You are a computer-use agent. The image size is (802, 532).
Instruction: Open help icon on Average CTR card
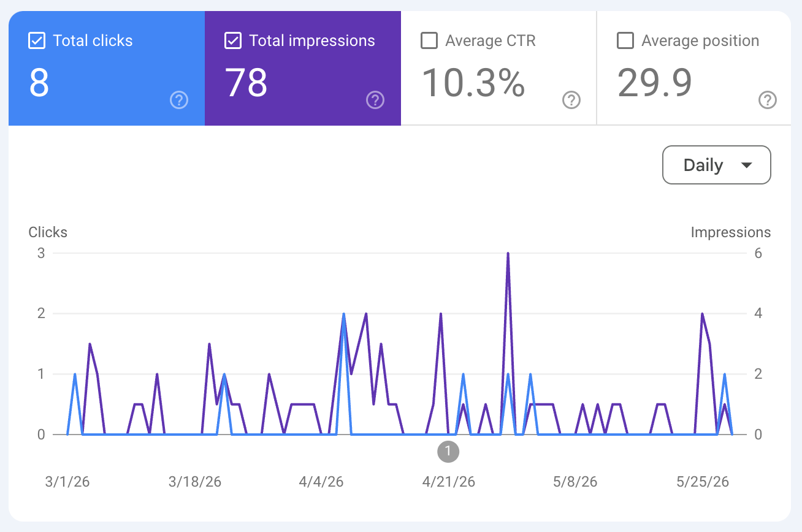point(571,100)
